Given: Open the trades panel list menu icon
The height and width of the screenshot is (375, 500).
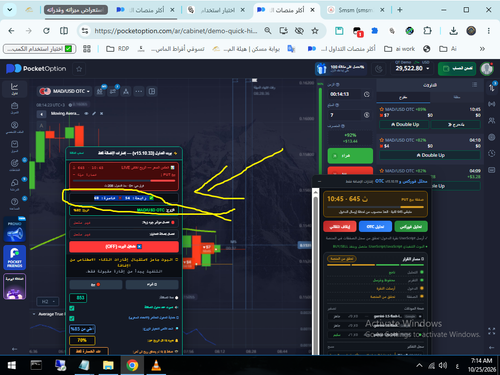Looking at the screenshot, I should [474, 85].
